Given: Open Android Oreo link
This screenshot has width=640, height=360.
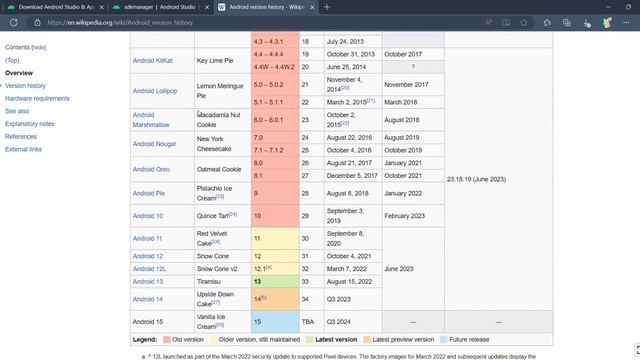Looking at the screenshot, I should pyautogui.click(x=151, y=169).
